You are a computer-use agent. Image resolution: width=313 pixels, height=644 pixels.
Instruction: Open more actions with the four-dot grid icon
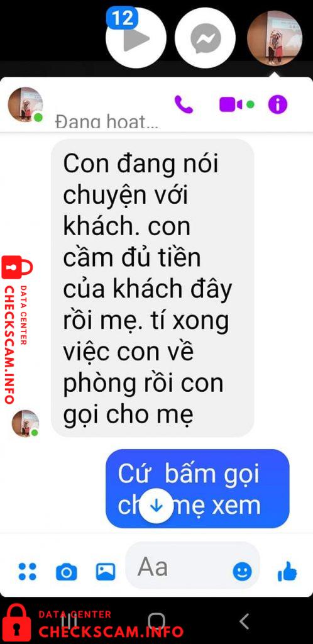click(28, 571)
